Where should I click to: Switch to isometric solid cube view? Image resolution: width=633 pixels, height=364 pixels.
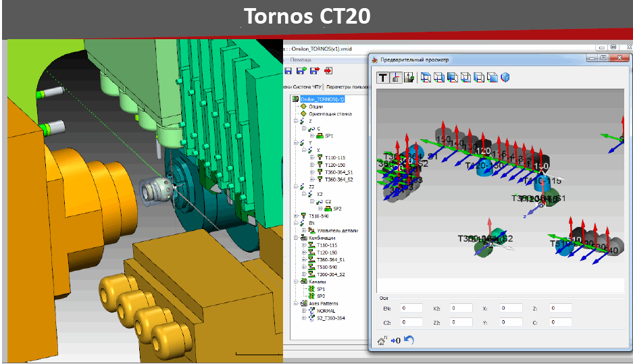[505, 78]
